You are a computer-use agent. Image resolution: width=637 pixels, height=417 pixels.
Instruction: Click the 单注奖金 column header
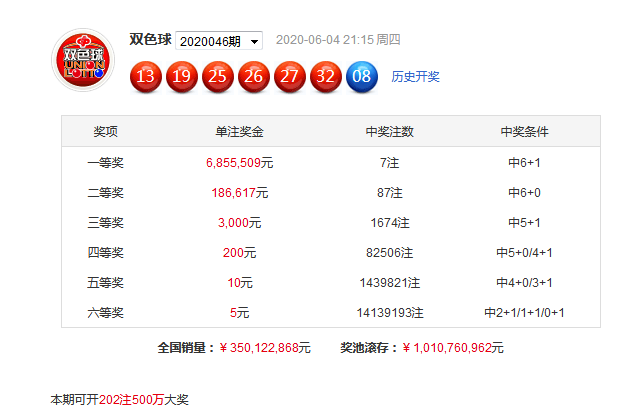tap(239, 131)
